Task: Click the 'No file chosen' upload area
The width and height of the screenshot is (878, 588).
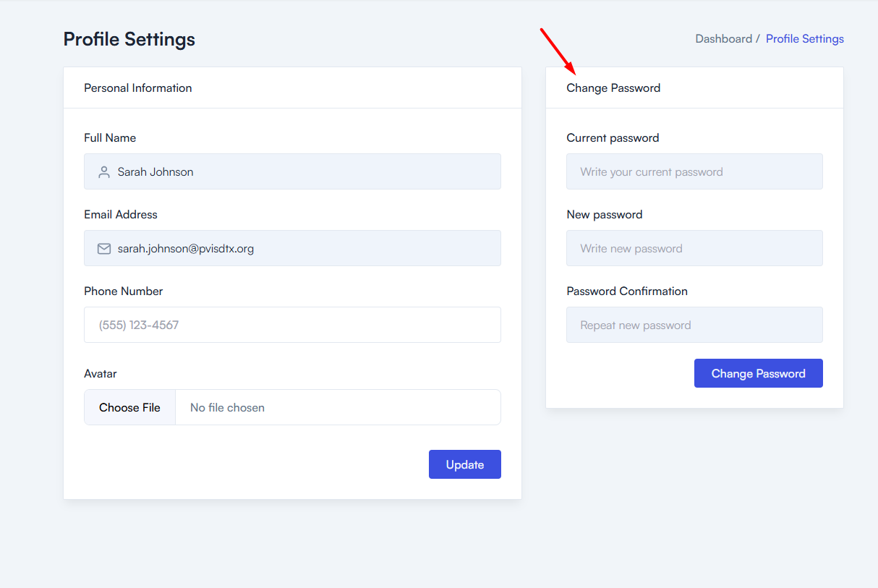Action: (337, 408)
